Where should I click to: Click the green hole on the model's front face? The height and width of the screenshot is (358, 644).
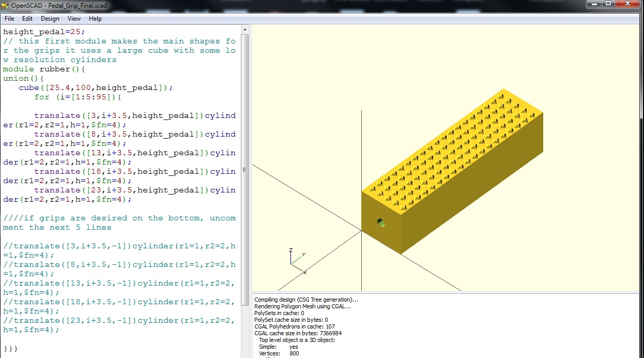(381, 222)
